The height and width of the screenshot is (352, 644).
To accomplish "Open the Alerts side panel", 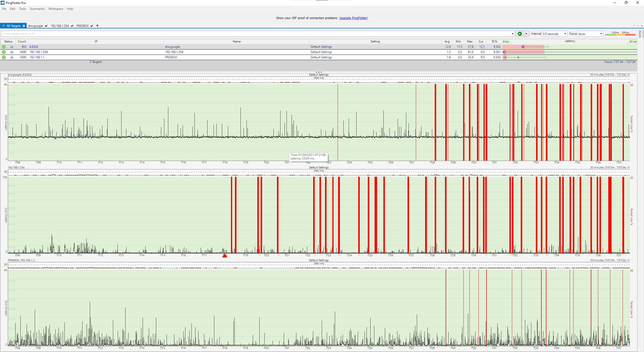I will [640, 34].
